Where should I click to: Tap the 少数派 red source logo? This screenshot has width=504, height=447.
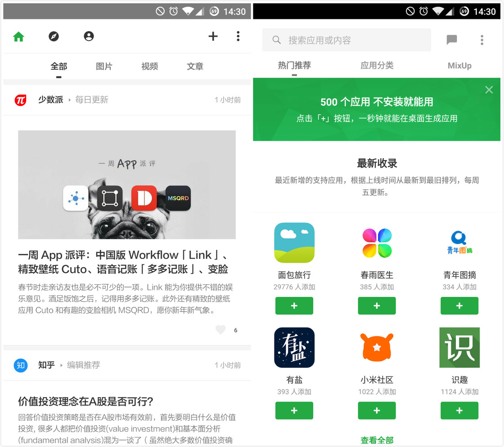[x=20, y=100]
